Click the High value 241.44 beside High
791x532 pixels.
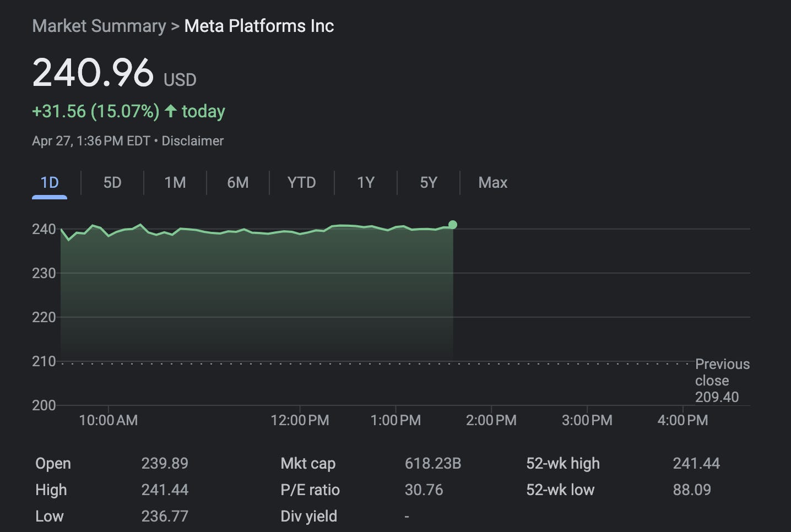(x=165, y=490)
